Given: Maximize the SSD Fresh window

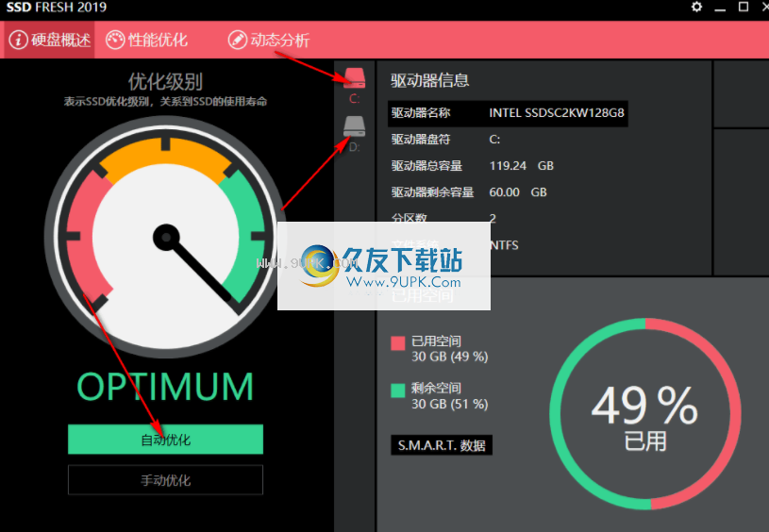Looking at the screenshot, I should pos(744,7).
